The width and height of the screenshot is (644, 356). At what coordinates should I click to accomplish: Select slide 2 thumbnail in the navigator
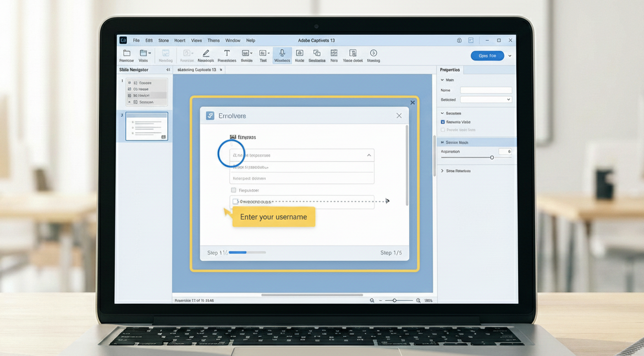pos(147,126)
